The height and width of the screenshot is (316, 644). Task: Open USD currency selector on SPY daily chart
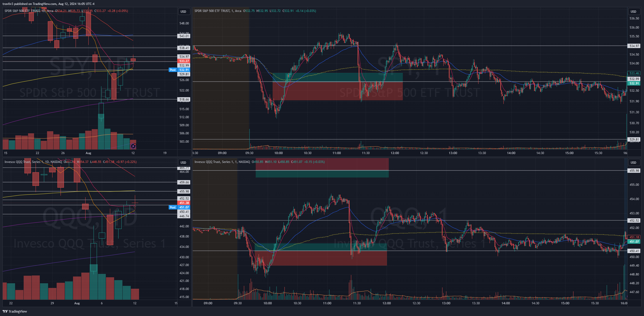click(x=183, y=11)
